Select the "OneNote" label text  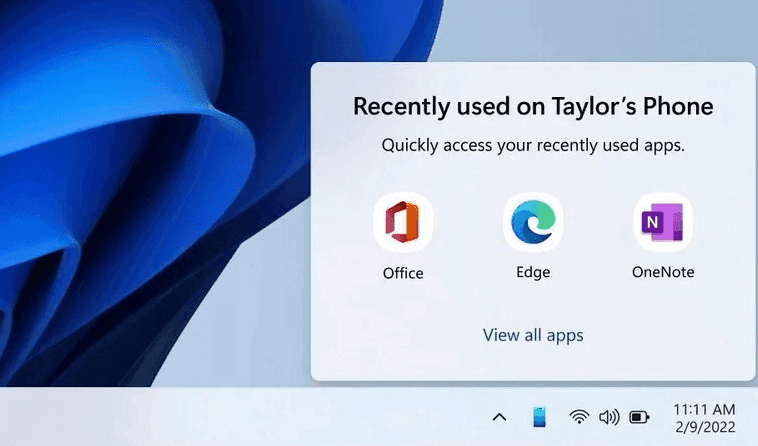[x=663, y=272]
